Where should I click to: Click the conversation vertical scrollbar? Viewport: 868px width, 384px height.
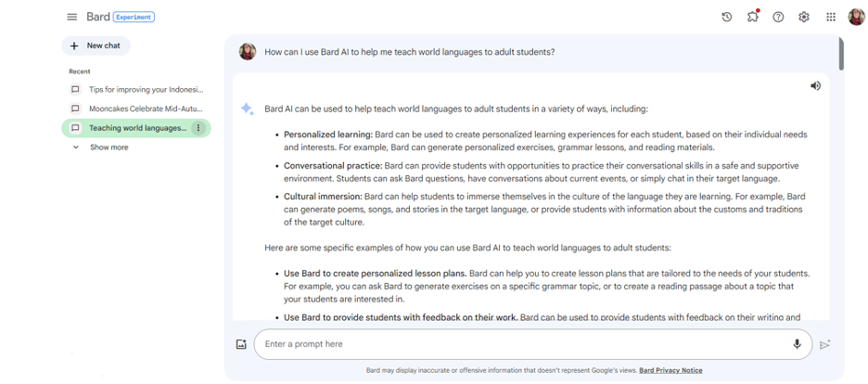pos(841,54)
